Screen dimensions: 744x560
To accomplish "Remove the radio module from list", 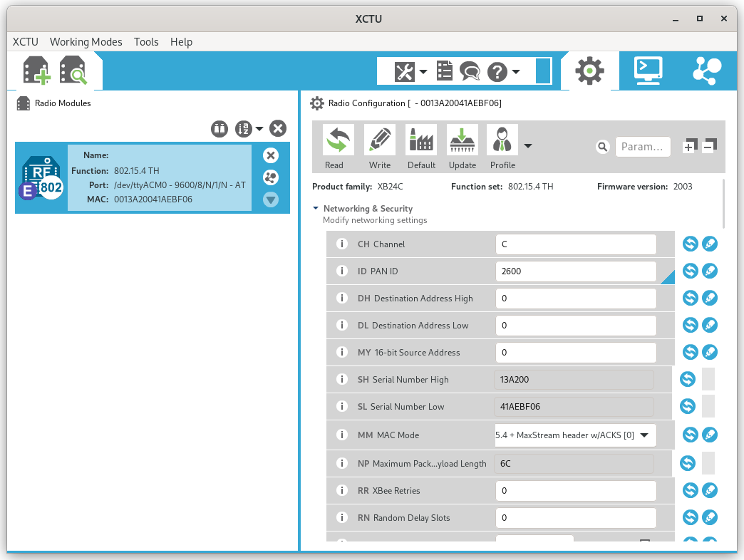I will (270, 155).
